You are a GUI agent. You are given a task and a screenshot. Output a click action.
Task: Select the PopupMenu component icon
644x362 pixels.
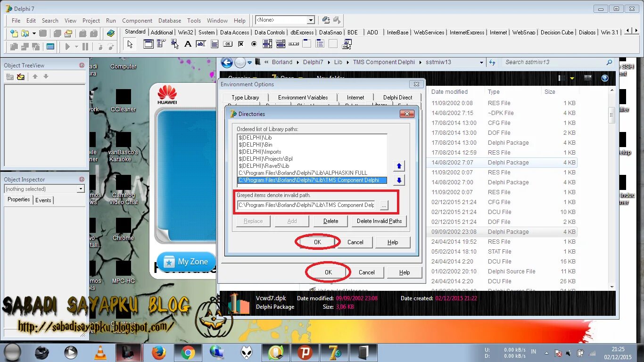pos(175,44)
